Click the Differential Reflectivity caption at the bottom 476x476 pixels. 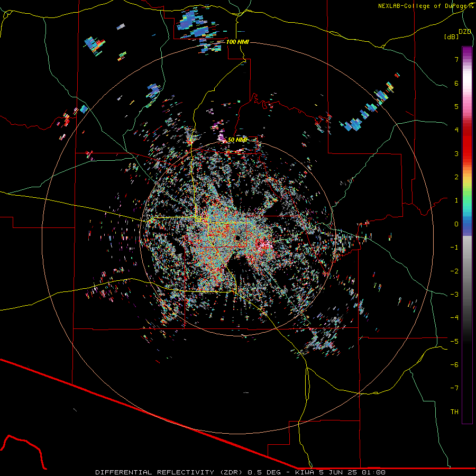point(241,472)
